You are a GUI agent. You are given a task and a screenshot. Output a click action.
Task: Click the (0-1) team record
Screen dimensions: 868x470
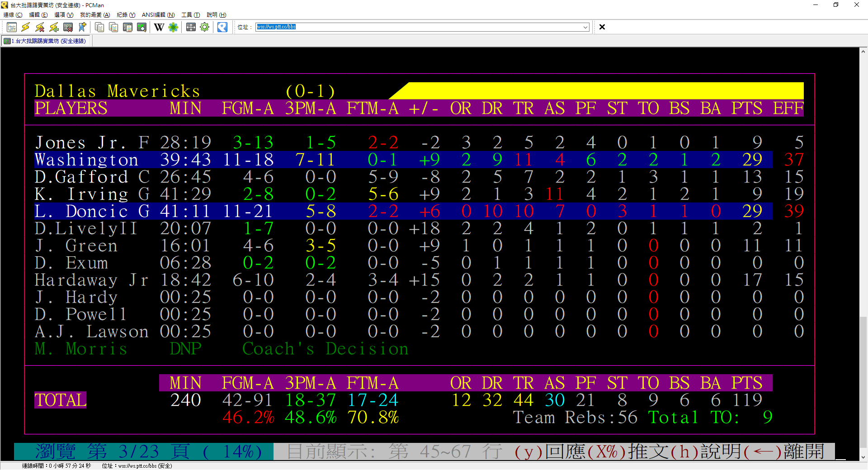(311, 91)
